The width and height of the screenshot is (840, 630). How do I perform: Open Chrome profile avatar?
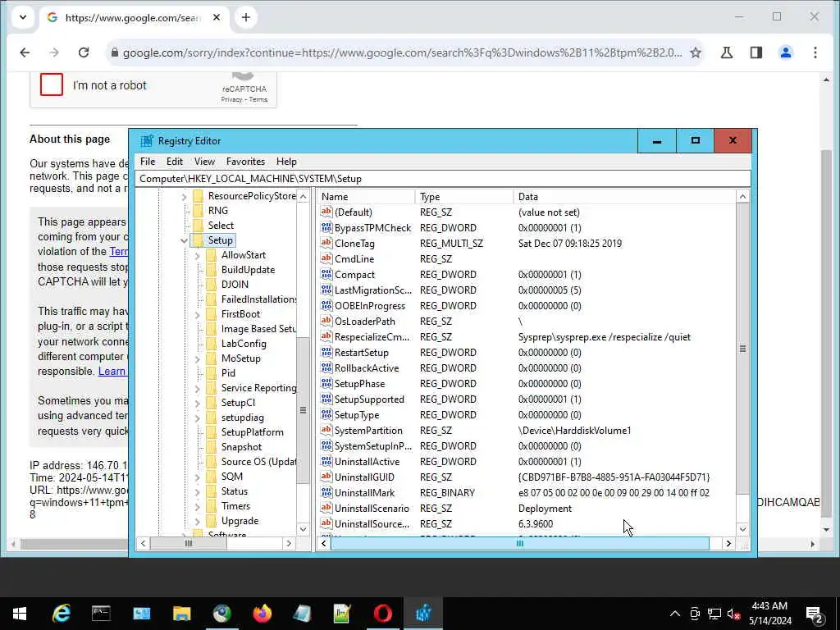785,52
